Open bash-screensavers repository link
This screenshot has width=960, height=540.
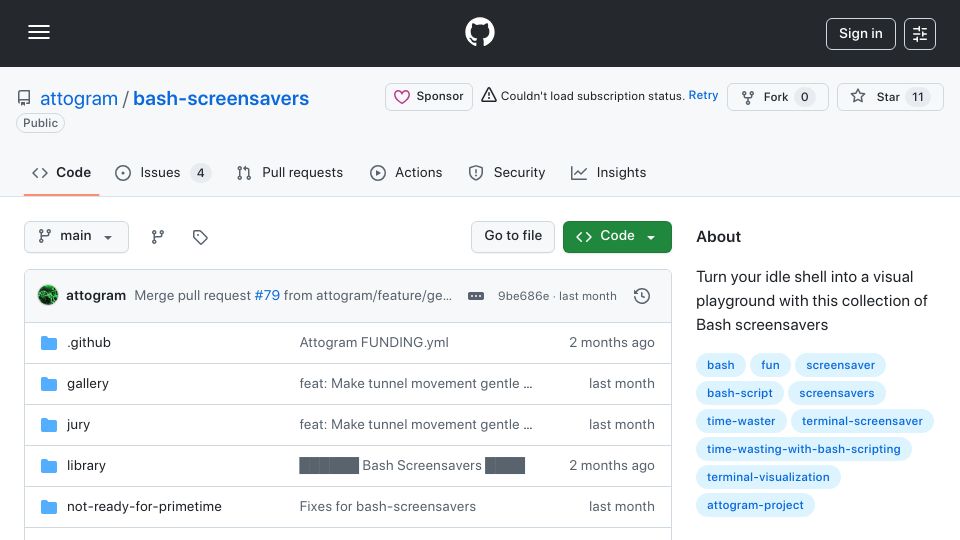[x=221, y=99]
